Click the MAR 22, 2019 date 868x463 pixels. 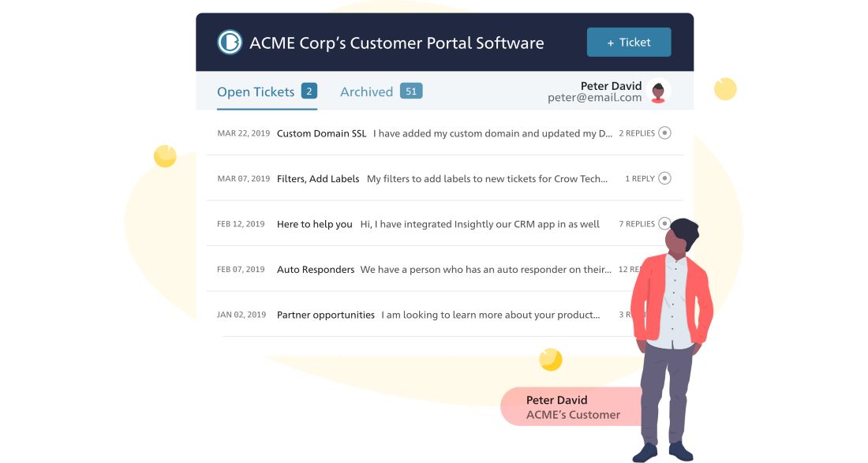[244, 133]
